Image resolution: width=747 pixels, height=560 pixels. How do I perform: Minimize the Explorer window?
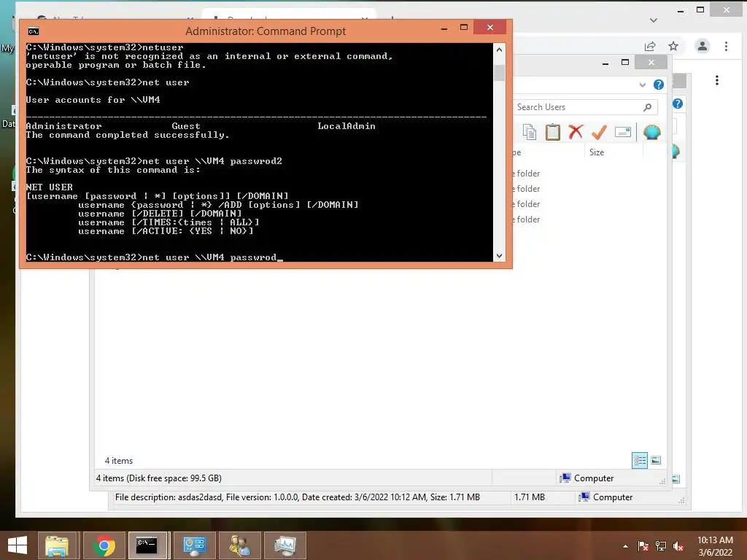pyautogui.click(x=605, y=63)
